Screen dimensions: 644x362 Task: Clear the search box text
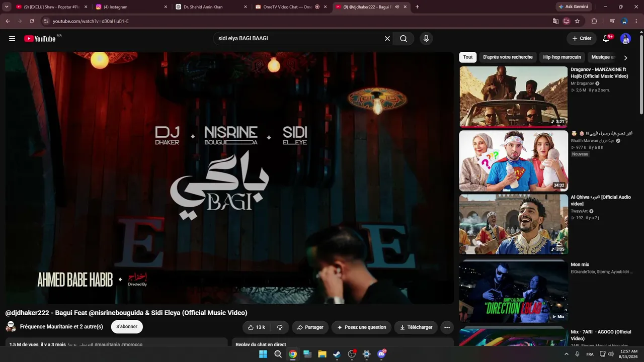click(387, 39)
